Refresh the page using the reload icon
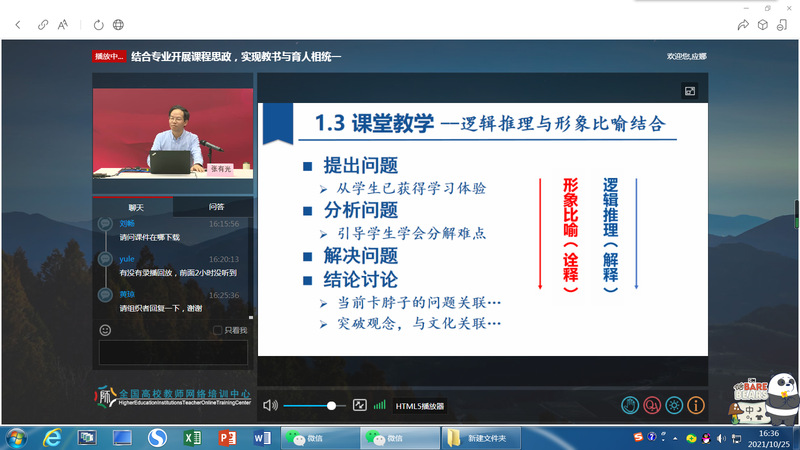The height and width of the screenshot is (450, 800). click(x=98, y=23)
